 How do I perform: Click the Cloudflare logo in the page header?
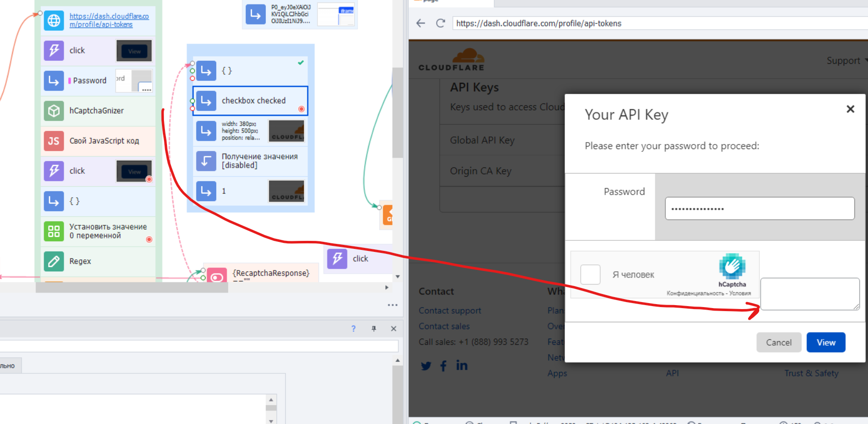pyautogui.click(x=451, y=60)
